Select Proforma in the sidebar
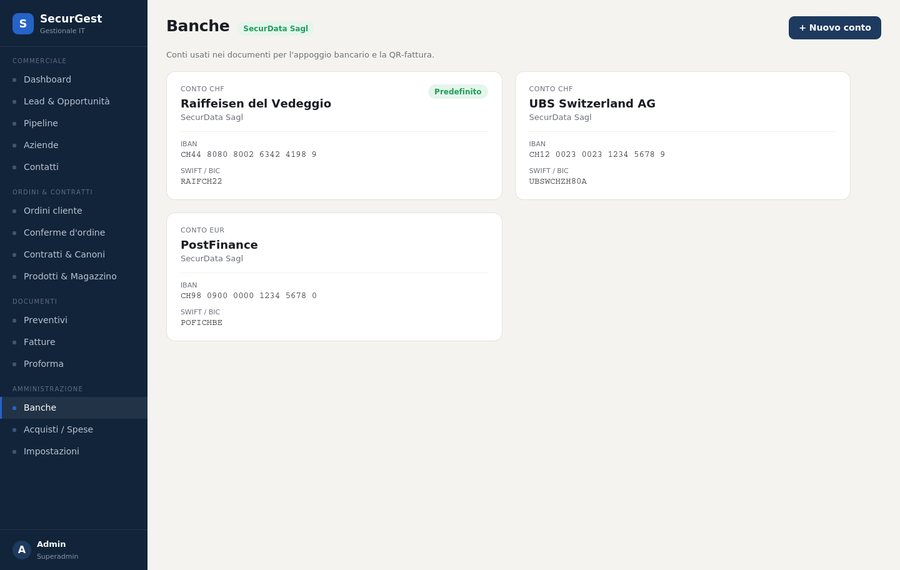This screenshot has height=570, width=900. pyautogui.click(x=73, y=363)
